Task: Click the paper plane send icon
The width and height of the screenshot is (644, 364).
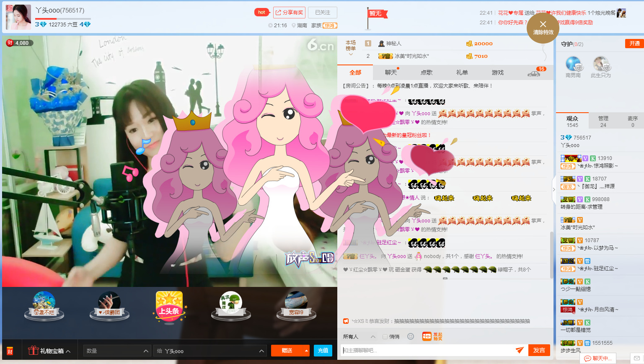Action: coord(520,350)
